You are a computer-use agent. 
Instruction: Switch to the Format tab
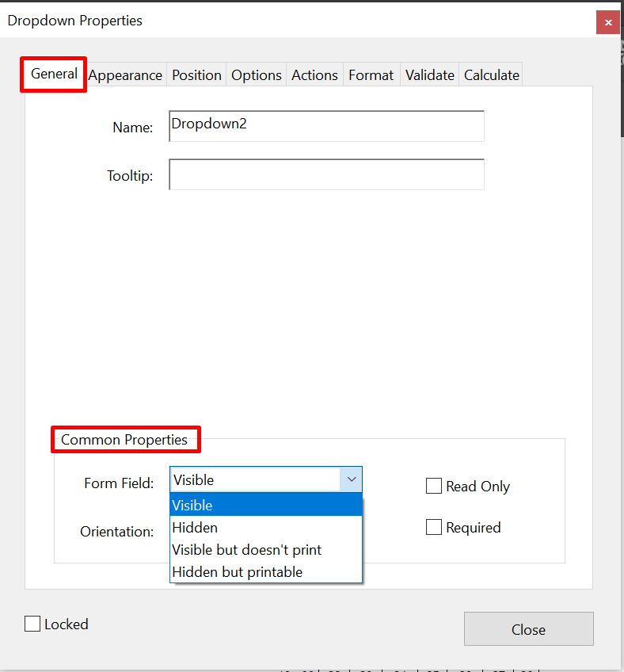(x=371, y=74)
